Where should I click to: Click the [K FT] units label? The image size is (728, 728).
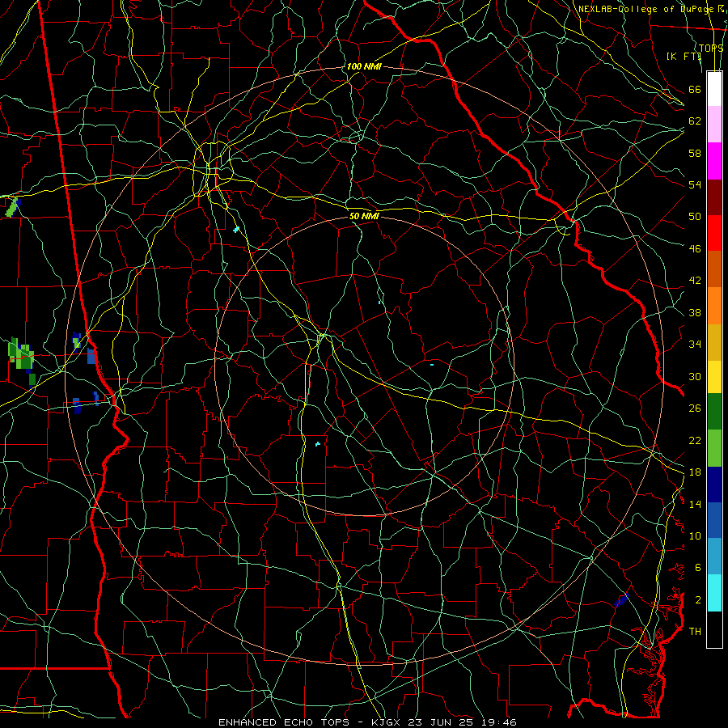point(684,56)
